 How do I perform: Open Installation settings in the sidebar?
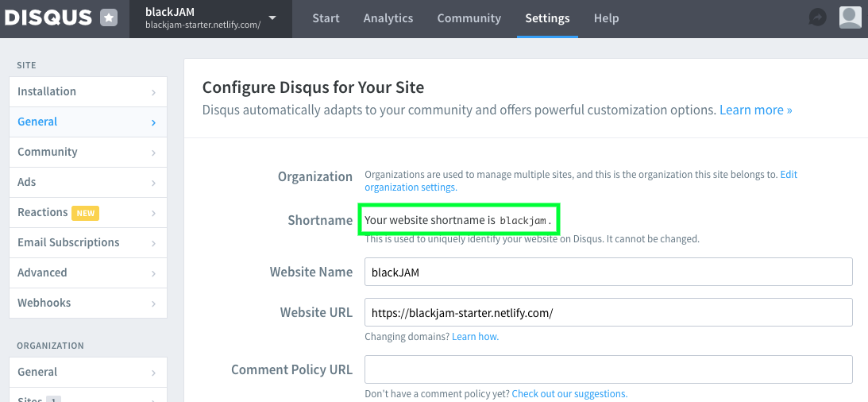[88, 91]
